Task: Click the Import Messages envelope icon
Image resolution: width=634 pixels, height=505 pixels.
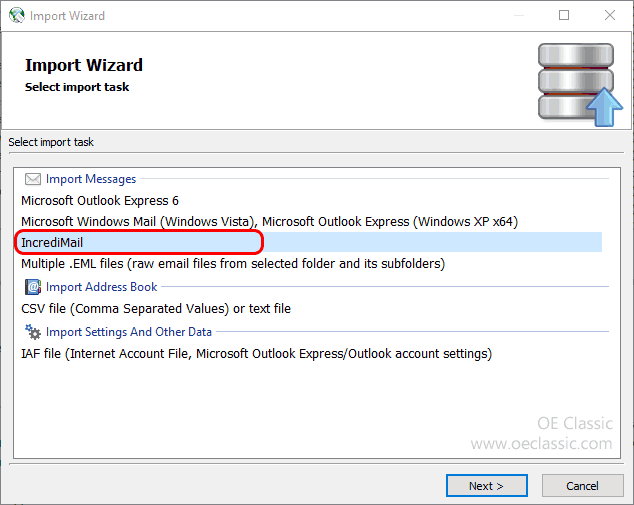Action: (x=33, y=179)
